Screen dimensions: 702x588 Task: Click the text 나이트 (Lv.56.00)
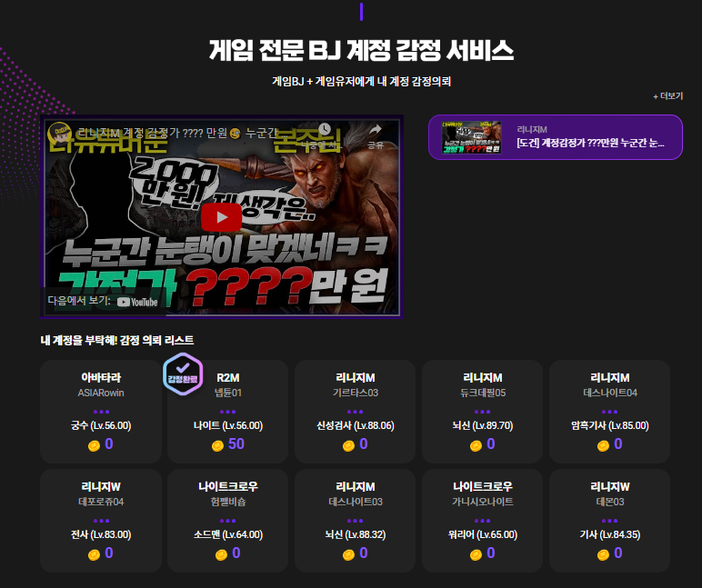(x=228, y=425)
